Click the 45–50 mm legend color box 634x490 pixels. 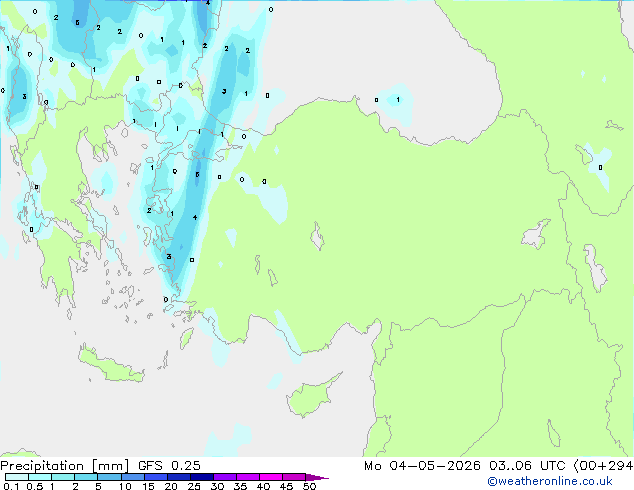(x=294, y=477)
